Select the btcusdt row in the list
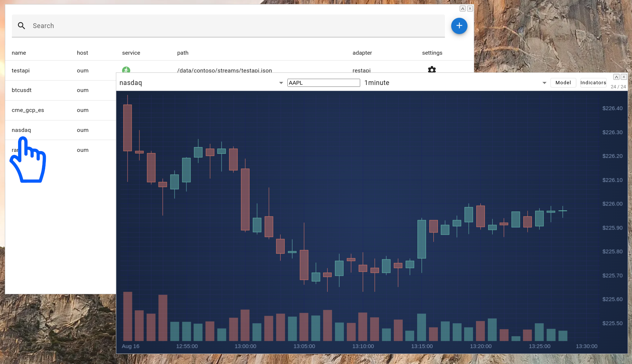Viewport: 632px width, 364px height. point(21,90)
